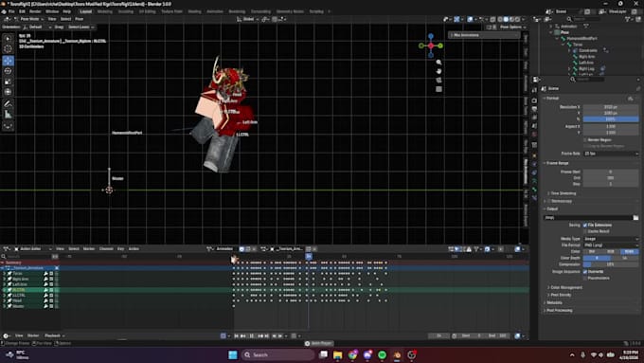Image resolution: width=644 pixels, height=363 pixels.
Task: Open View Layer properties tab icon
Action: click(x=534, y=118)
